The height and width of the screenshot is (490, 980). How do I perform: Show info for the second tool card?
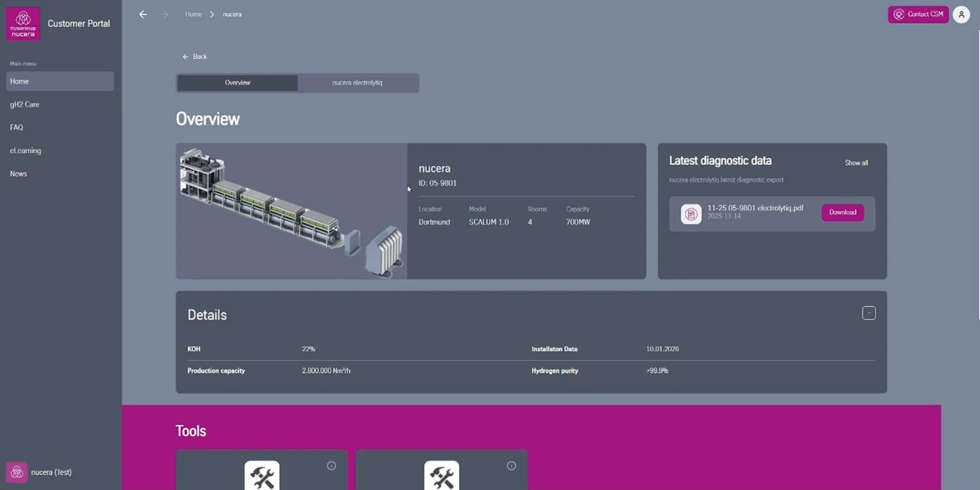(511, 466)
